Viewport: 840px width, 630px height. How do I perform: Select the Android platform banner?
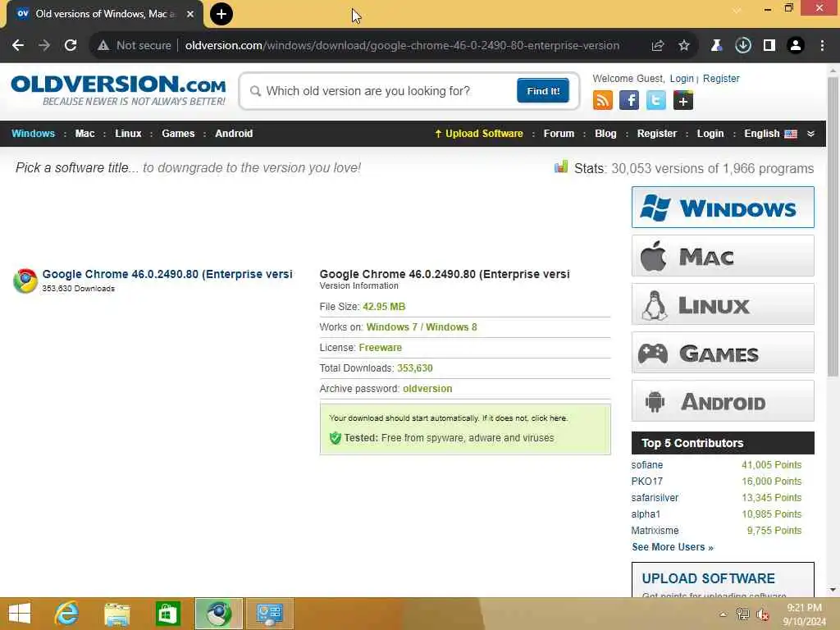coord(723,401)
